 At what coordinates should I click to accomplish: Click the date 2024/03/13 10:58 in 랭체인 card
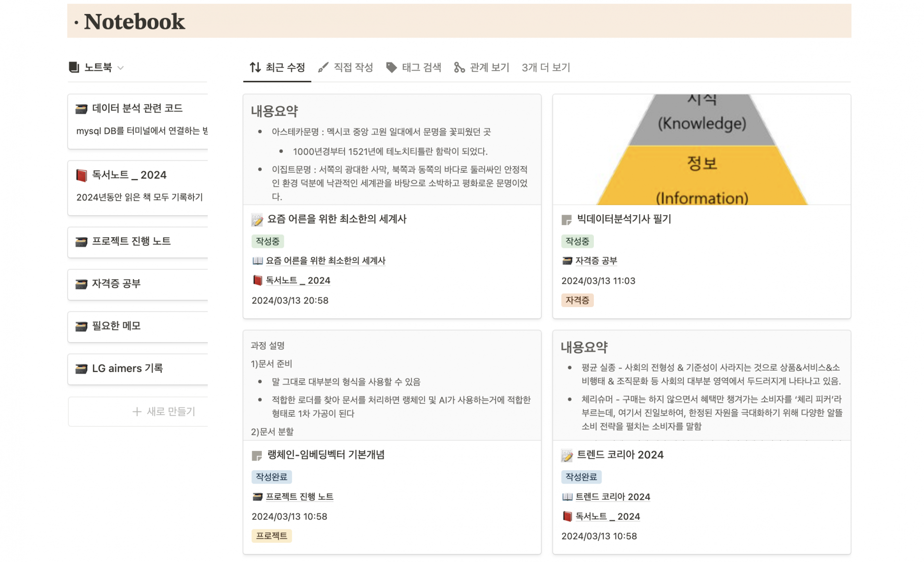(x=290, y=516)
